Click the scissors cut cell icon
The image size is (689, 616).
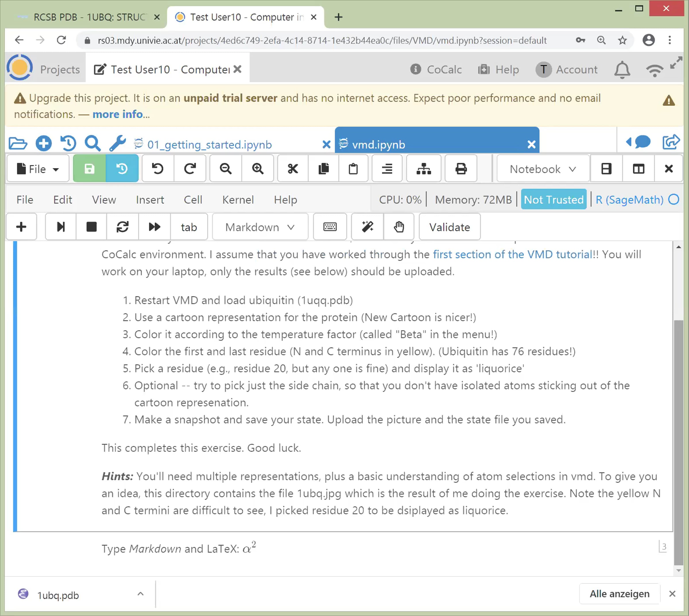click(293, 168)
